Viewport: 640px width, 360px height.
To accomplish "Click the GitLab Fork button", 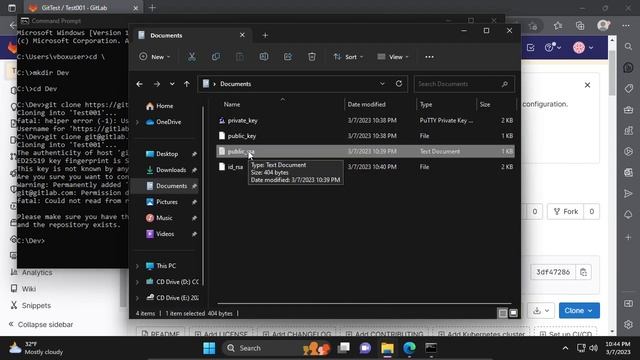I will click(566, 211).
